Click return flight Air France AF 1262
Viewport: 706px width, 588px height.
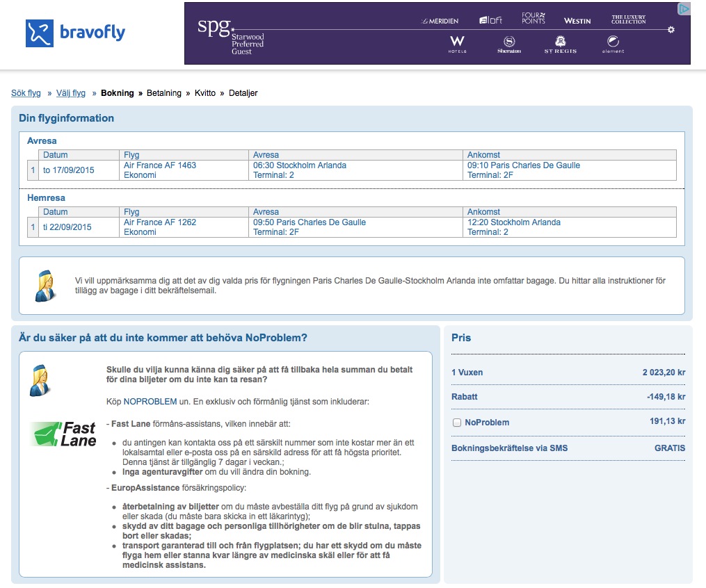click(x=160, y=222)
